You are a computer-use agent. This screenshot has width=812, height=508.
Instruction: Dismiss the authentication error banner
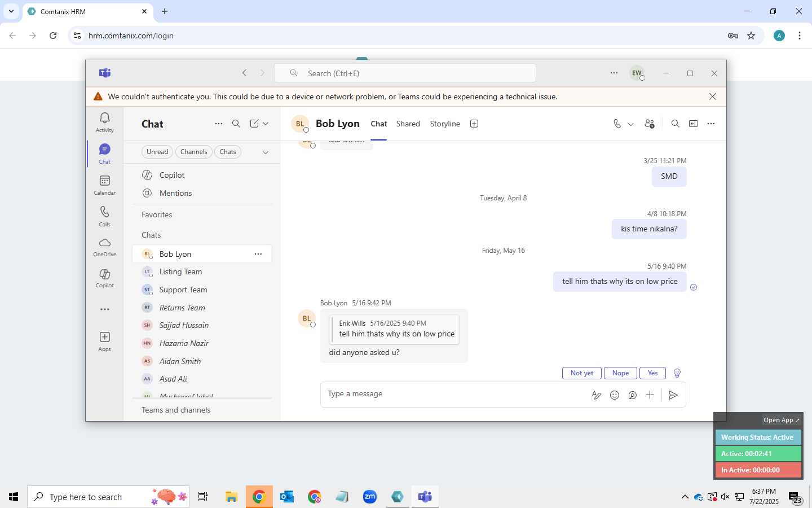713,97
